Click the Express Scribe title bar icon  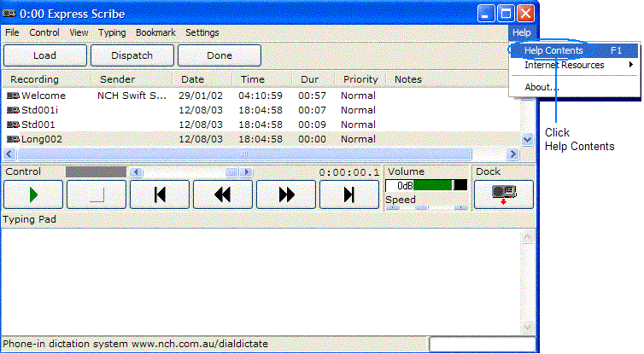[x=9, y=14]
